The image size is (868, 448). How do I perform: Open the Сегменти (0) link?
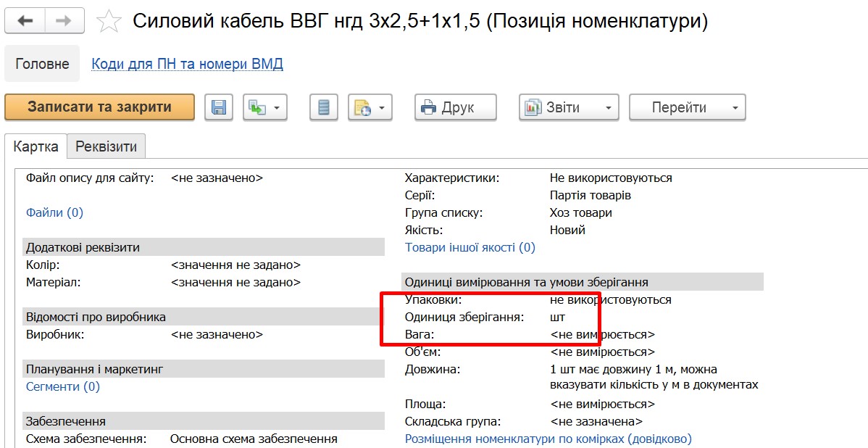(63, 386)
